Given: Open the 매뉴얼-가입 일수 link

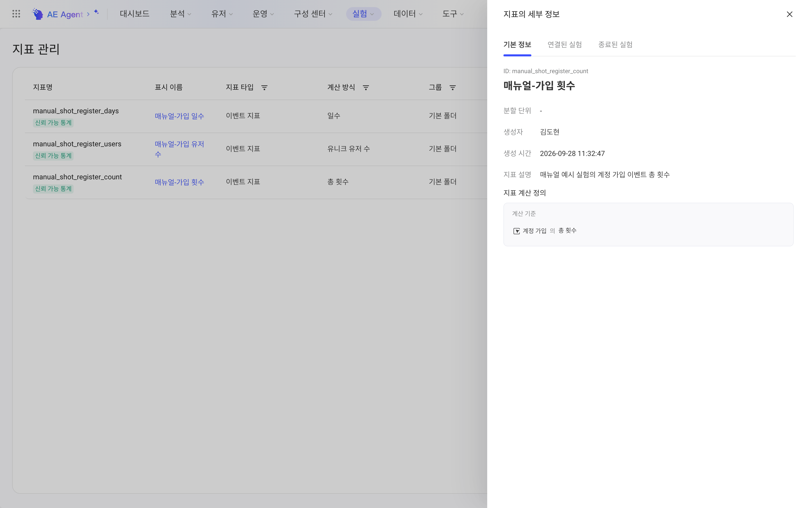Looking at the screenshot, I should [x=179, y=116].
